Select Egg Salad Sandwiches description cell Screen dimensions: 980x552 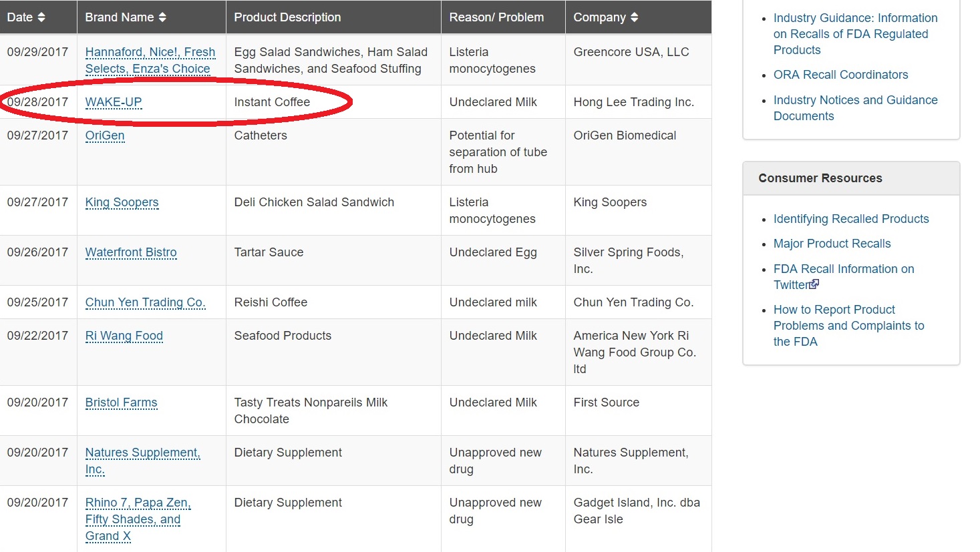[333, 60]
